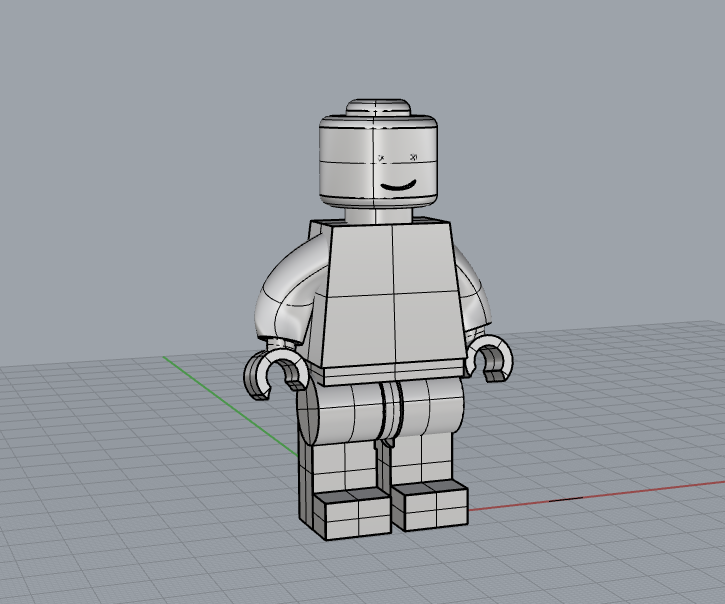Select the neck cylinder below the head
The width and height of the screenshot is (725, 604).
[x=378, y=215]
